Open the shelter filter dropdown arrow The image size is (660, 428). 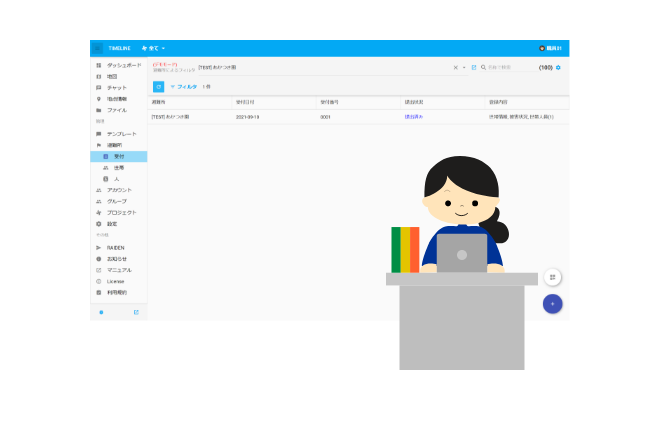[x=464, y=67]
